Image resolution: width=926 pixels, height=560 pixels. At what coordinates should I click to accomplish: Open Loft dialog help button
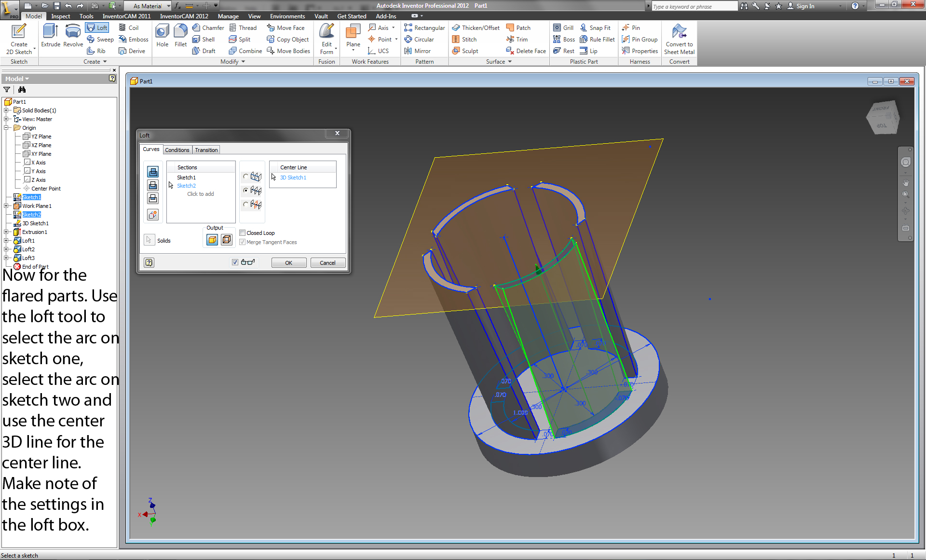[x=149, y=262]
